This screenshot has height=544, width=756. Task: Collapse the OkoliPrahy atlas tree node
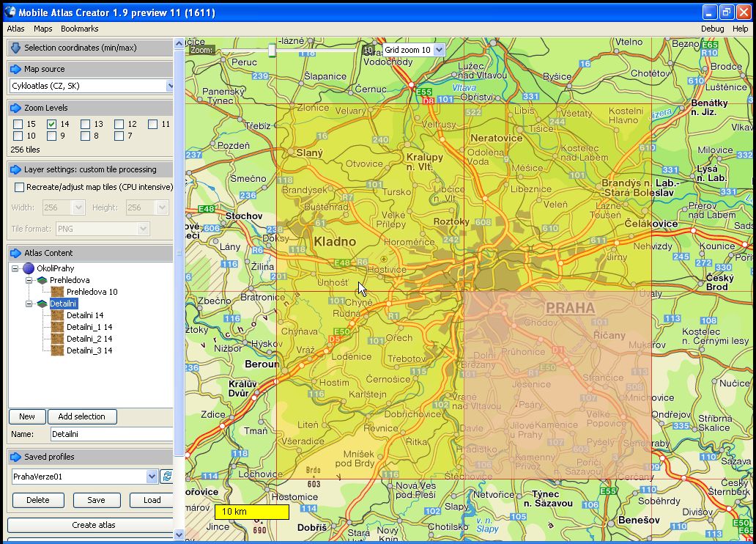tap(15, 268)
